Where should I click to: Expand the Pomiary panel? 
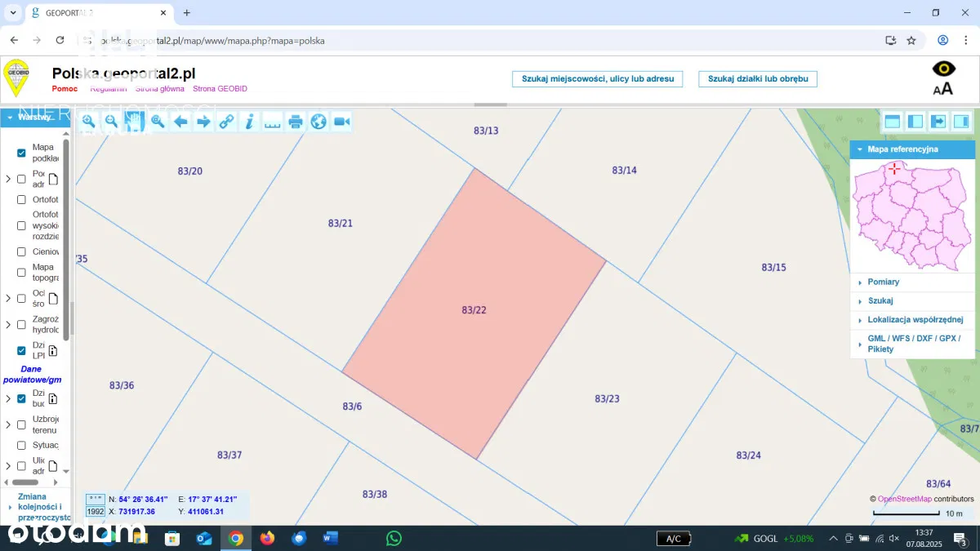click(x=883, y=282)
